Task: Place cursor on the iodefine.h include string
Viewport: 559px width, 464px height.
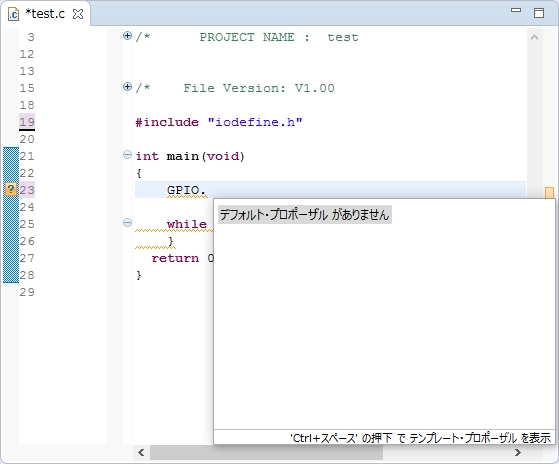Action: pos(255,122)
